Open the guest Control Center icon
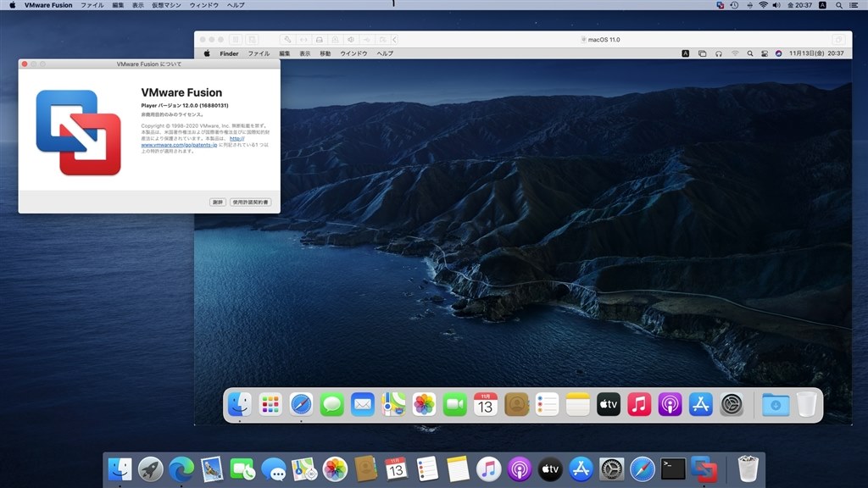 point(765,53)
